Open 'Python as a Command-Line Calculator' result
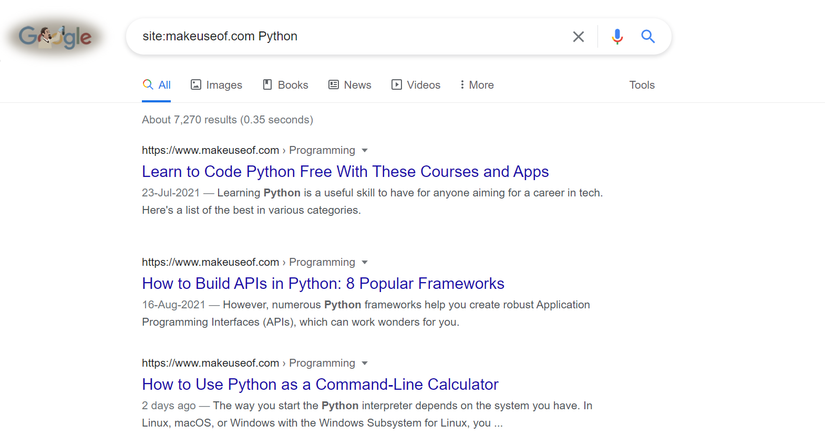The height and width of the screenshot is (448, 825). click(320, 385)
